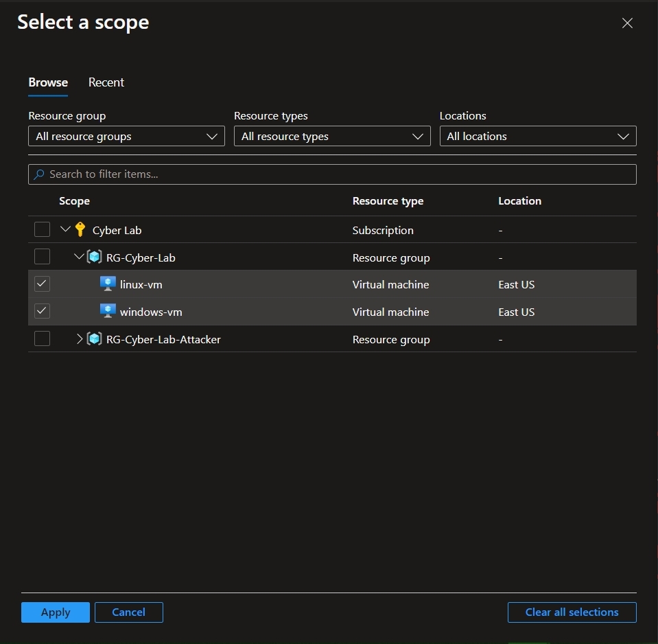
Task: Click the Subscription resource type cell
Action: [383, 231]
